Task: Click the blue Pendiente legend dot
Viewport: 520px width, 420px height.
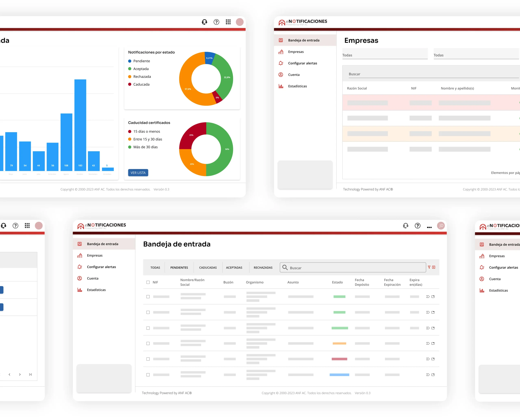Action: click(130, 61)
